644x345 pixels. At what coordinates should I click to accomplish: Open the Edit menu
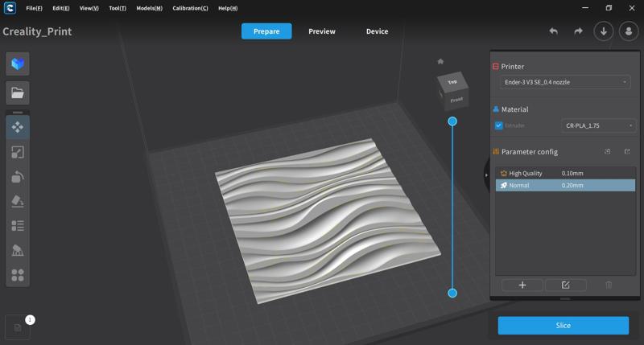tap(61, 8)
